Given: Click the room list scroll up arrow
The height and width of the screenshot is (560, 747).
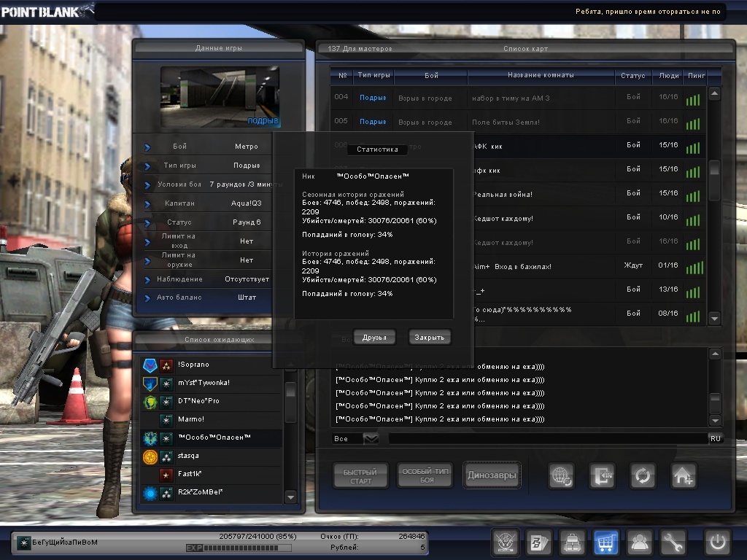Looking at the screenshot, I should 715,93.
